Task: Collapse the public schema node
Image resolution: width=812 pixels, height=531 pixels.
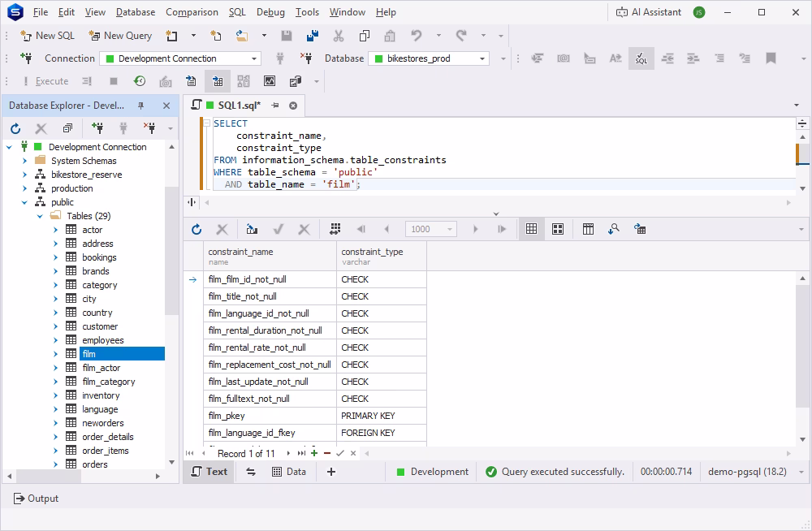Action: click(24, 202)
